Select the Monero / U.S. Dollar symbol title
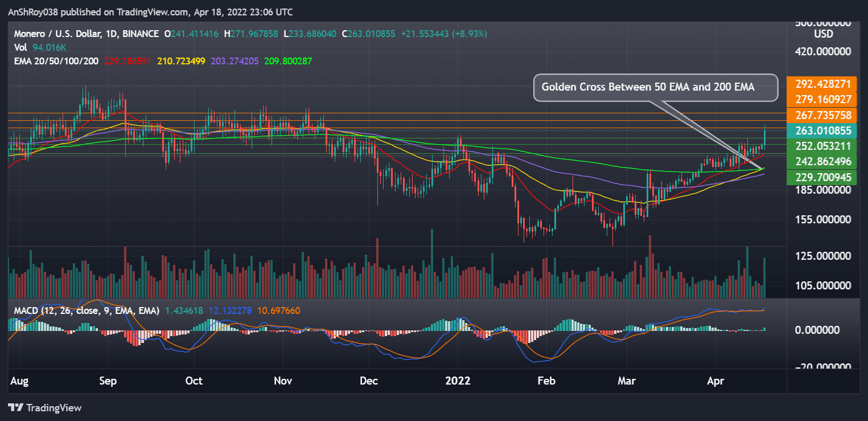The image size is (868, 421). (57, 34)
